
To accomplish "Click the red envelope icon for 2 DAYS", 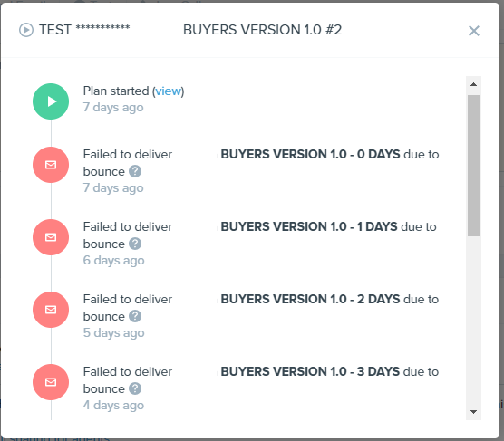I will pyautogui.click(x=51, y=310).
